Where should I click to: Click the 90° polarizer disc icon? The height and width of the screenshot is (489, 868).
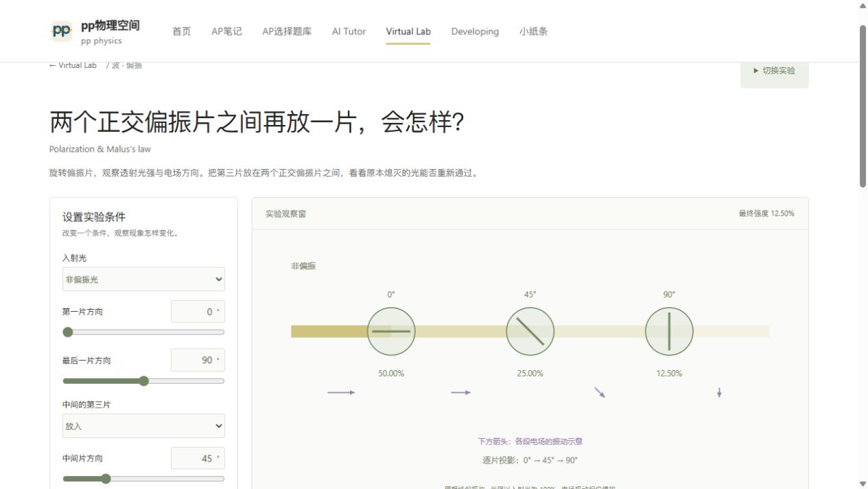(669, 332)
